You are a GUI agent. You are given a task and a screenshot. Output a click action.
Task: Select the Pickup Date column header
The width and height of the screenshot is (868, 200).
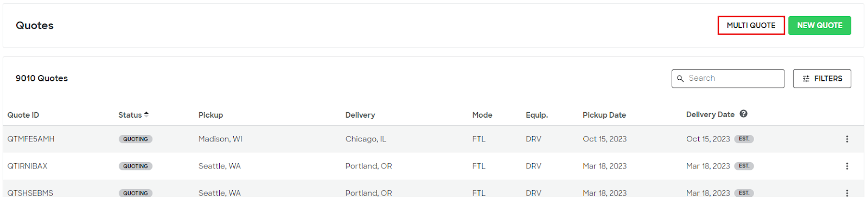click(x=604, y=115)
